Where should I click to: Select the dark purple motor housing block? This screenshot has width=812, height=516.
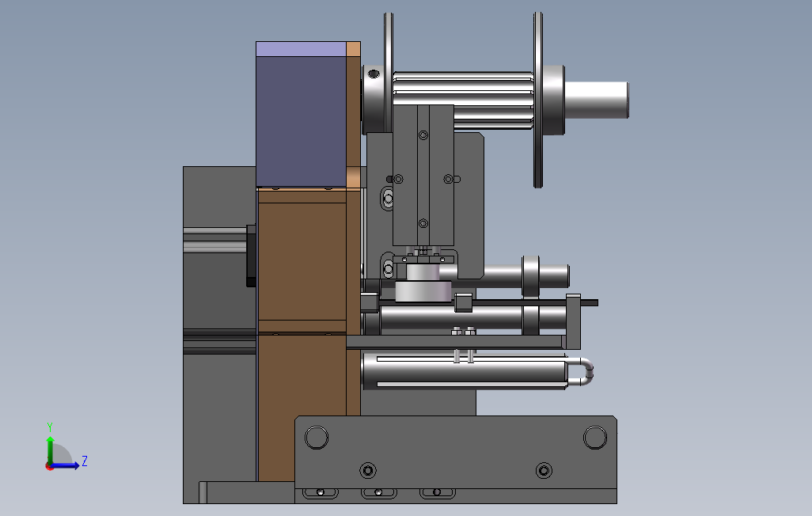point(301,121)
